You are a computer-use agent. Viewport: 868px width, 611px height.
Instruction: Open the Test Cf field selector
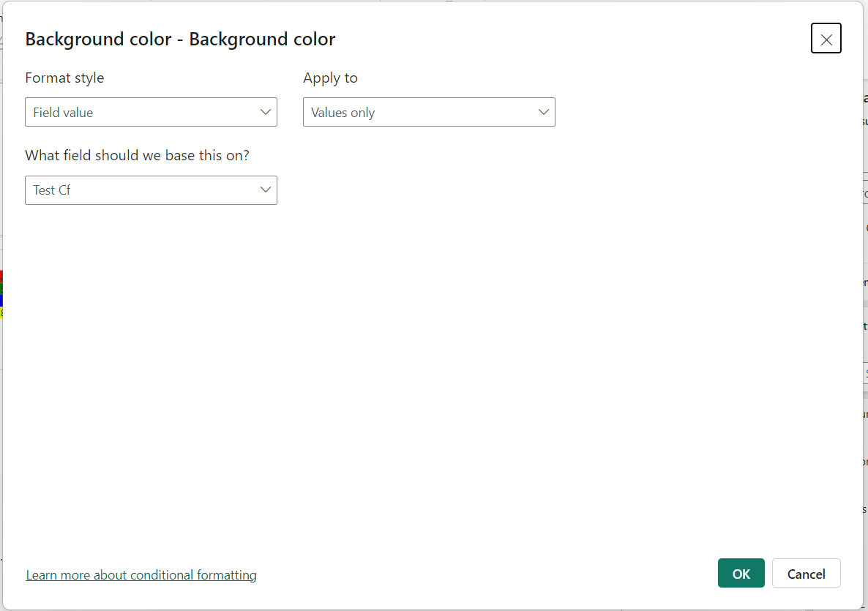pos(151,190)
